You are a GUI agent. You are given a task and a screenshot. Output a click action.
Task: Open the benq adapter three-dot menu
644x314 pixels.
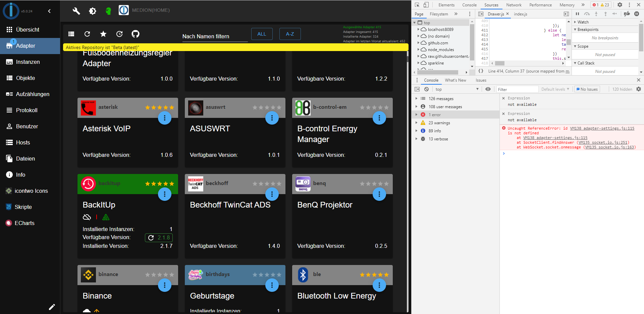pyautogui.click(x=379, y=194)
